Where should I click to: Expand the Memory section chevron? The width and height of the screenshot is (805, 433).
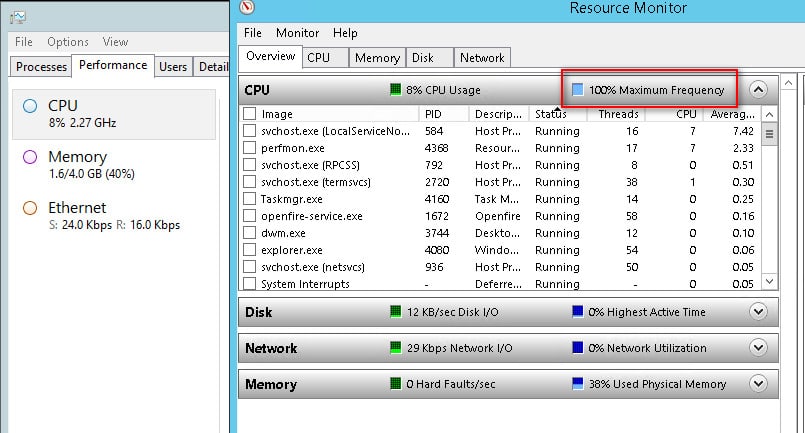click(758, 384)
